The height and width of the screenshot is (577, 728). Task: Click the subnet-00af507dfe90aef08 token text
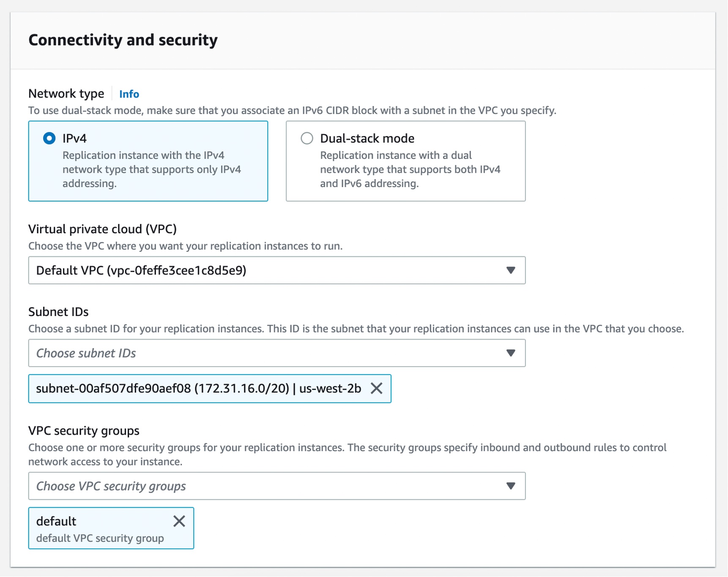199,388
